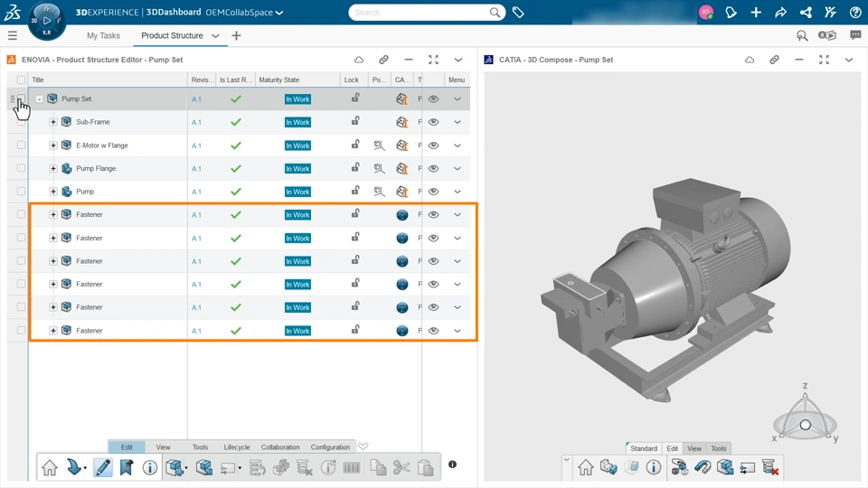Image resolution: width=868 pixels, height=488 pixels.
Task: Toggle visibility eye for Pump row
Action: coord(433,192)
